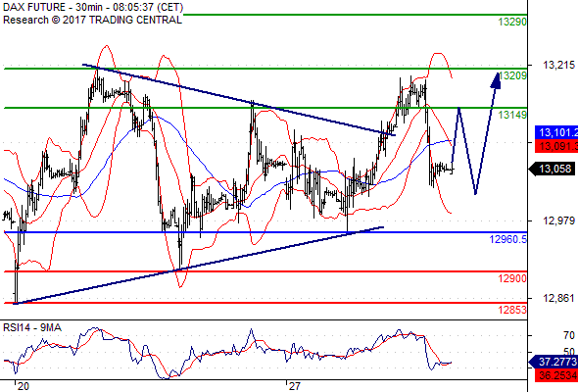Click the 13290 resistance level label
The height and width of the screenshot is (392, 578).
click(512, 22)
